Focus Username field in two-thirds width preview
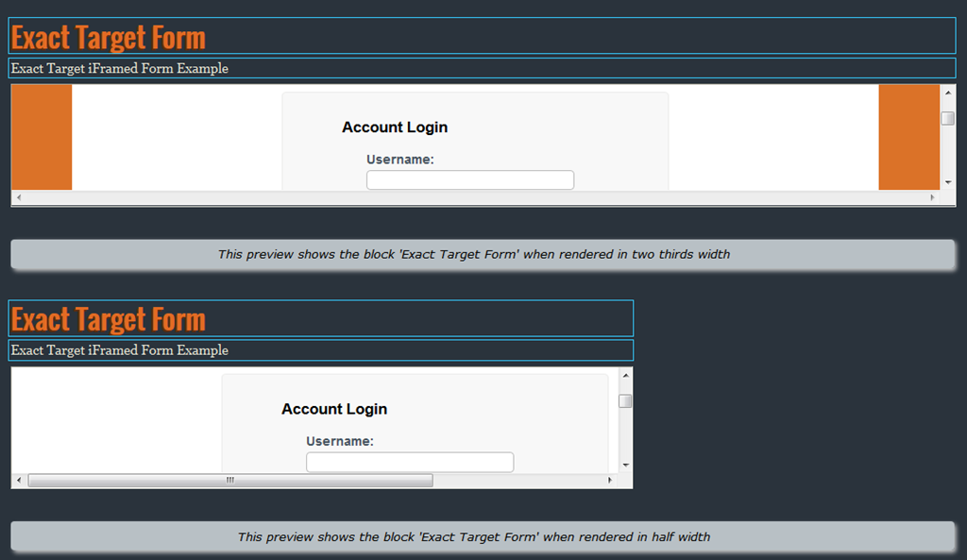Image resolution: width=967 pixels, height=560 pixels. tap(469, 179)
